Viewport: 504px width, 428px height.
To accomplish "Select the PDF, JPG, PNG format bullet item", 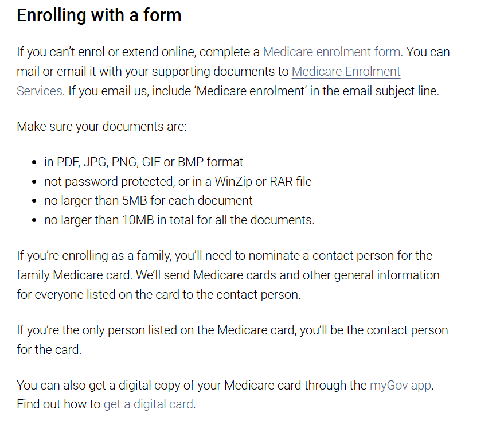I will tap(143, 162).
